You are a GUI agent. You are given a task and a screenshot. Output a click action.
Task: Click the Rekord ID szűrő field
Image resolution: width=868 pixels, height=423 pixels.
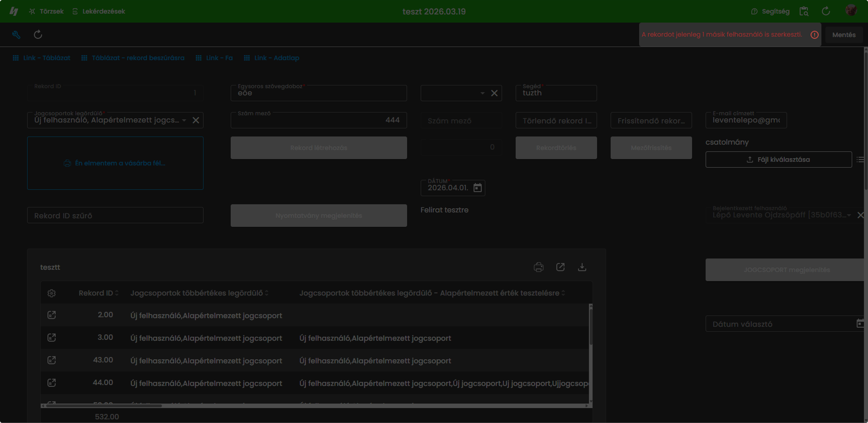click(115, 216)
